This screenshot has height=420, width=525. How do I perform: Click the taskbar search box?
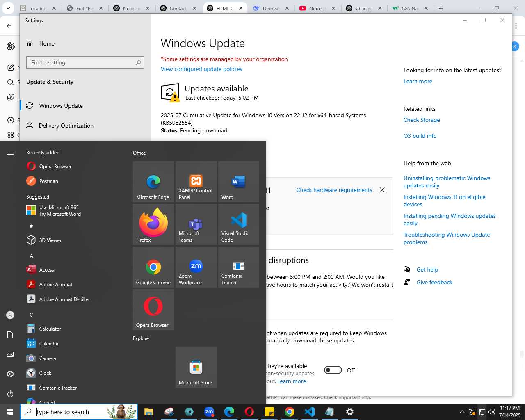click(x=79, y=412)
